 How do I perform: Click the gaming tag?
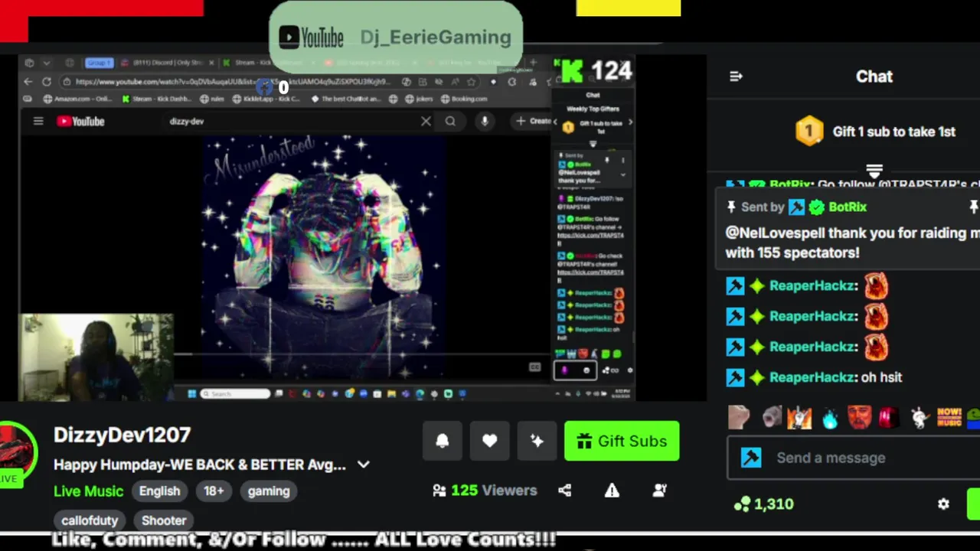coord(269,491)
